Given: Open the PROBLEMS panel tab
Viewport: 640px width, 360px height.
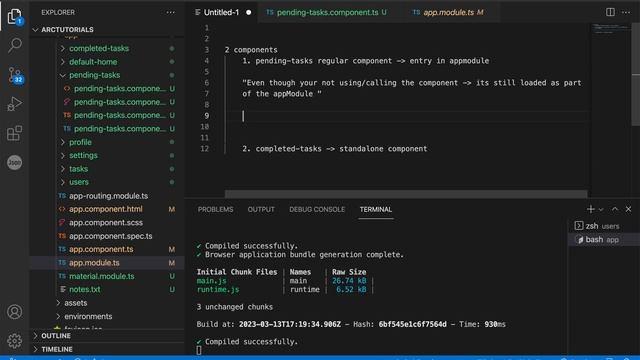Looking at the screenshot, I should pyautogui.click(x=216, y=209).
